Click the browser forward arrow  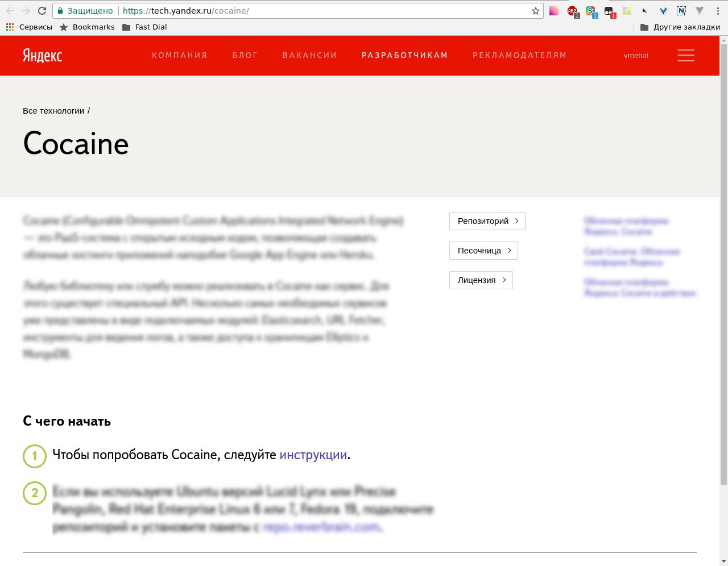(x=26, y=11)
